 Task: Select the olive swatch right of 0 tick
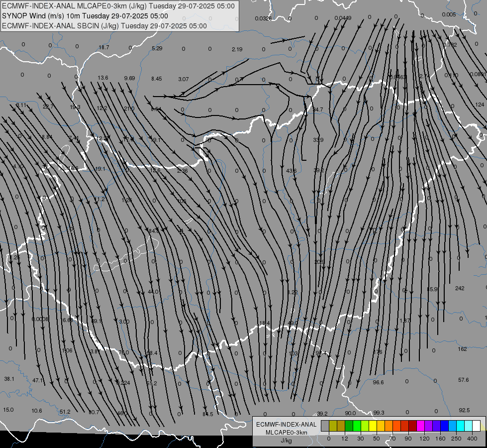coord(333,426)
